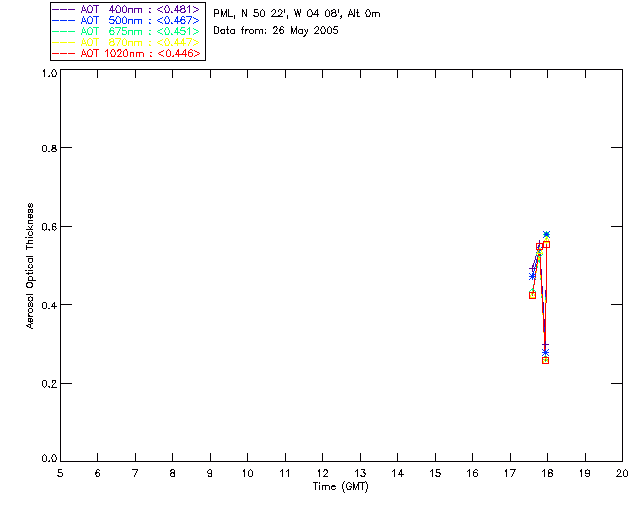Click the x-axis label 13

360,473
